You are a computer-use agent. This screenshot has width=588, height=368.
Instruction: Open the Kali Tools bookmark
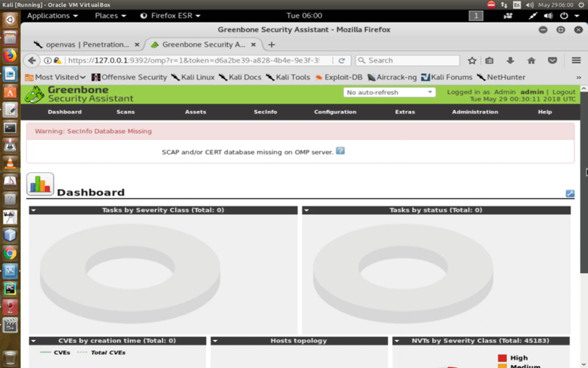[x=288, y=77]
